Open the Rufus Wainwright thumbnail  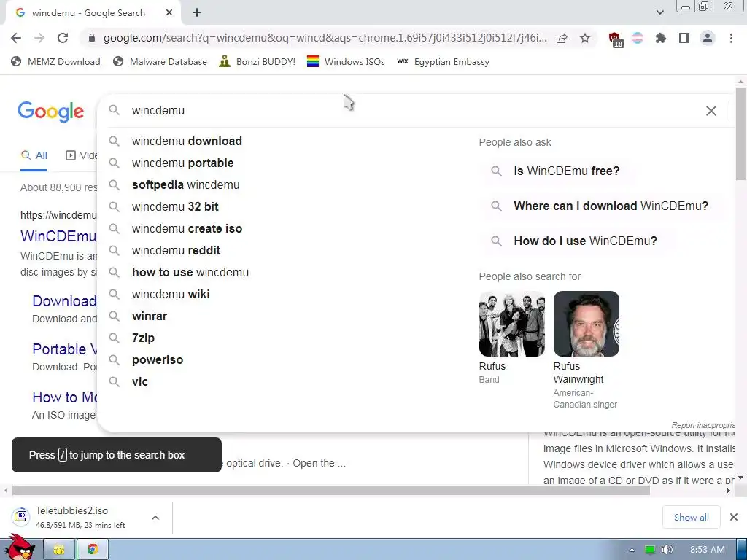pos(586,324)
